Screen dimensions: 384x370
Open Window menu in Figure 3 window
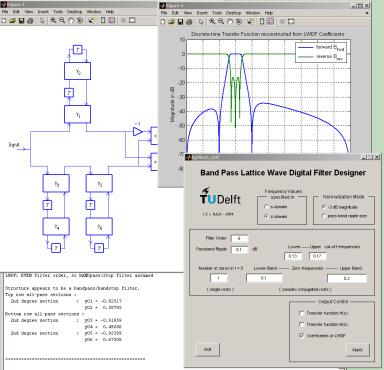[94, 12]
